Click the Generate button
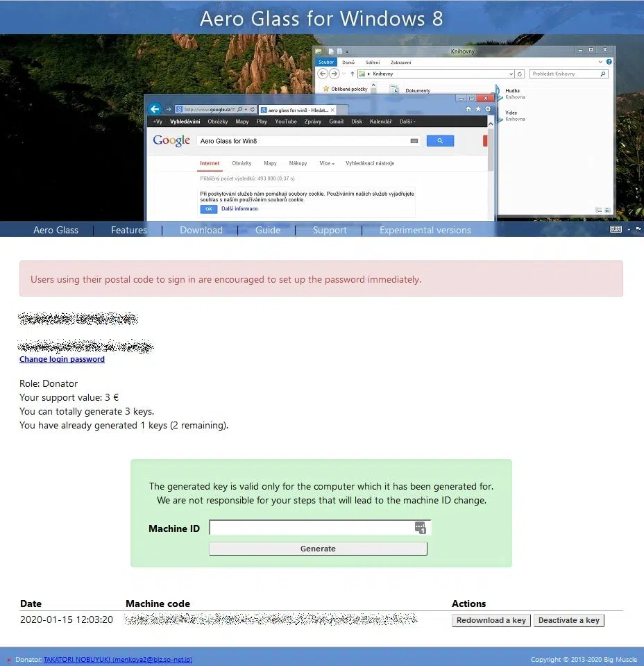 (318, 549)
